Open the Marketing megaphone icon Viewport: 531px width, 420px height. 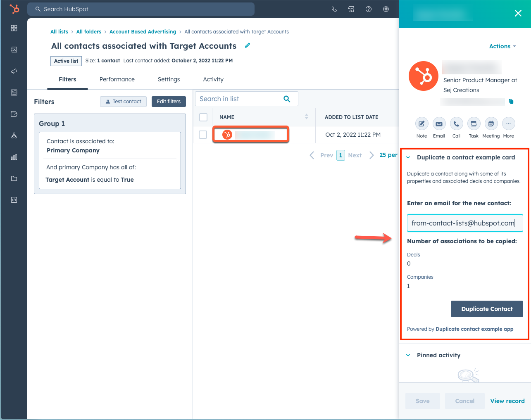(x=14, y=71)
